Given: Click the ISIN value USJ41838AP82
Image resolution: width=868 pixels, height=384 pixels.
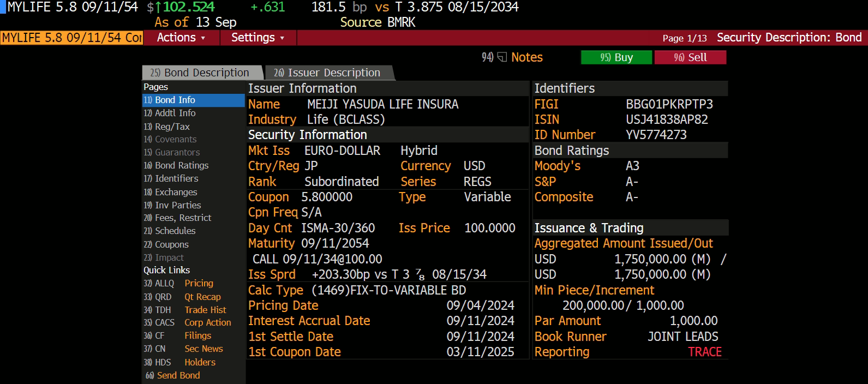Looking at the screenshot, I should pos(667,119).
